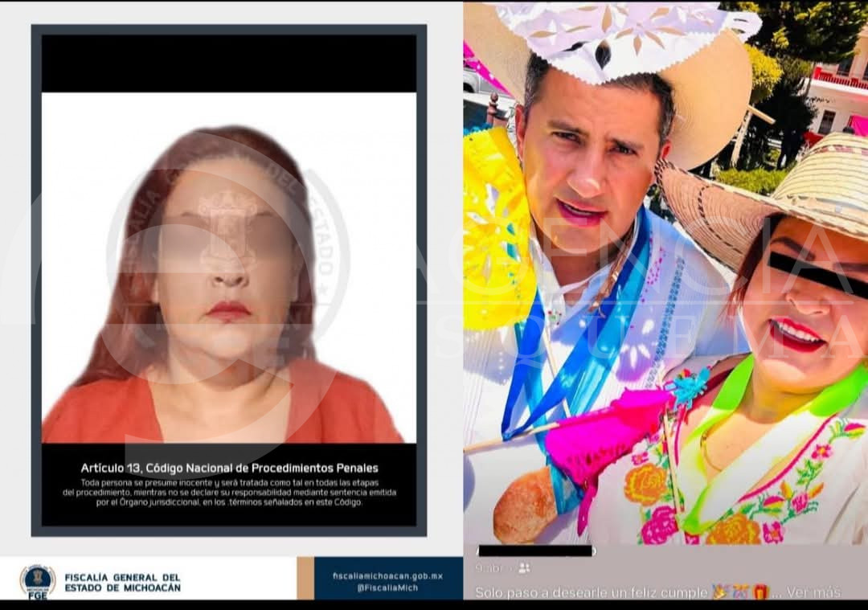
Task: Expand the caption with "Ver más"
Action: pos(813,592)
